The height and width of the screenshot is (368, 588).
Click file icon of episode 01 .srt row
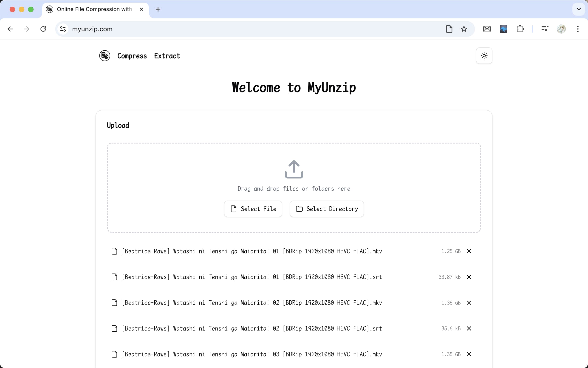point(114,277)
